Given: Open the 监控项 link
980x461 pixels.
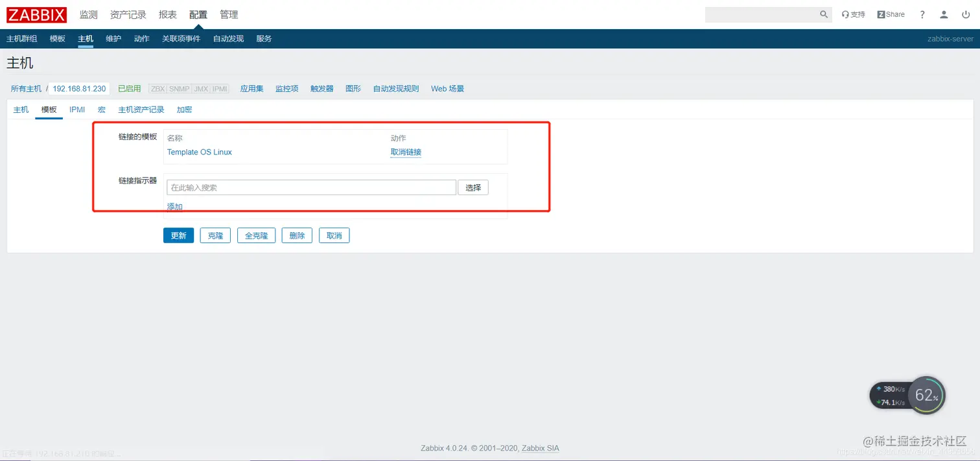Looking at the screenshot, I should pyautogui.click(x=287, y=89).
